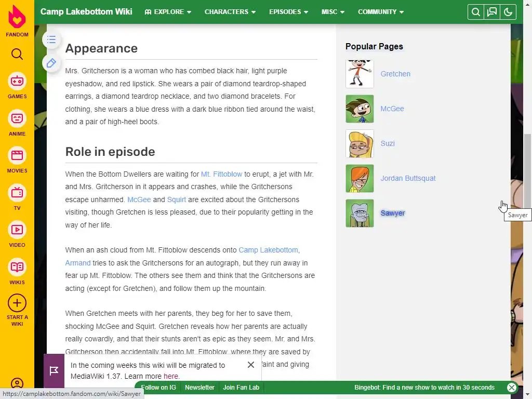Expand the Episodes dropdown menu
Screen dimensions: 532x399
coord(288,12)
